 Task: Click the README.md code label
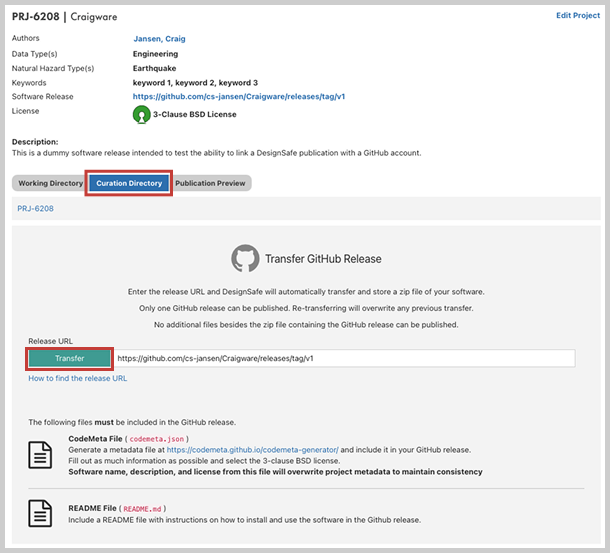tap(144, 509)
